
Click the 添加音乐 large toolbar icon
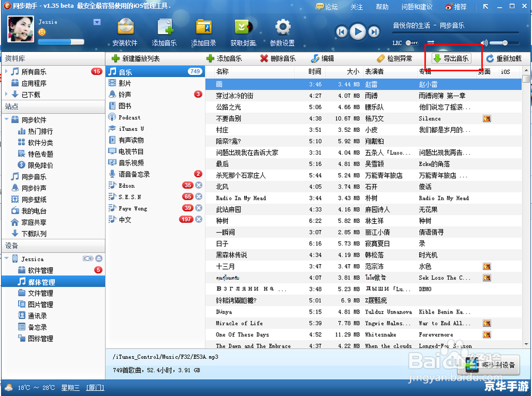click(164, 32)
